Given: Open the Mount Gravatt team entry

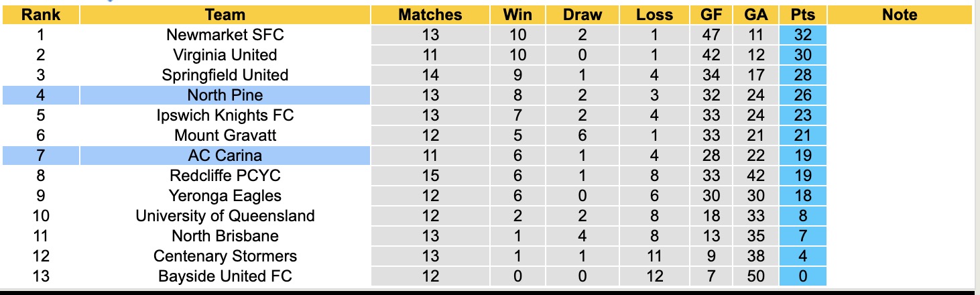Looking at the screenshot, I should [x=225, y=135].
